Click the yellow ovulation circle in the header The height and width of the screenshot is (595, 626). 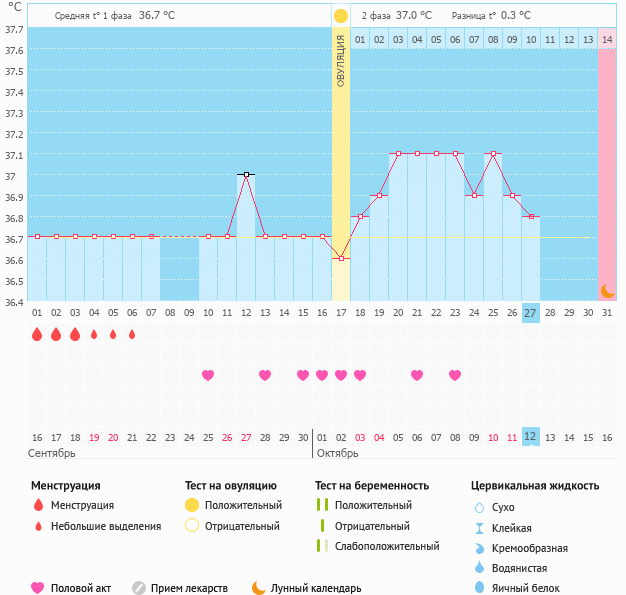tap(341, 16)
